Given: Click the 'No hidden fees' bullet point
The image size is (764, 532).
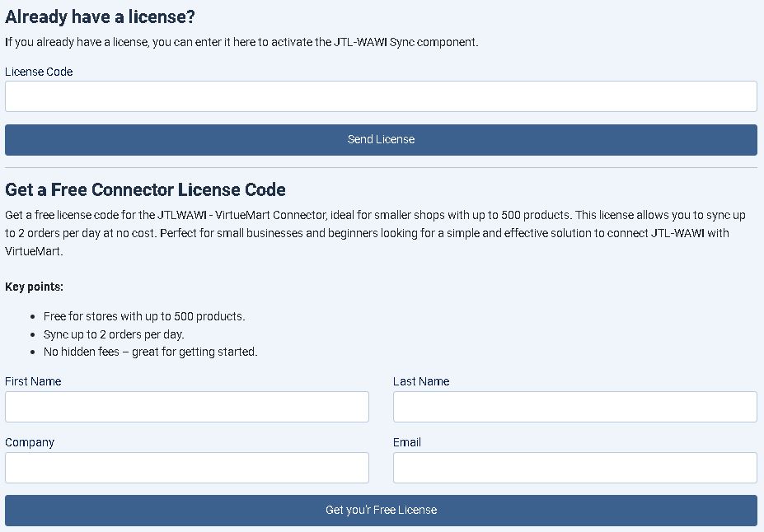Looking at the screenshot, I should coord(150,352).
